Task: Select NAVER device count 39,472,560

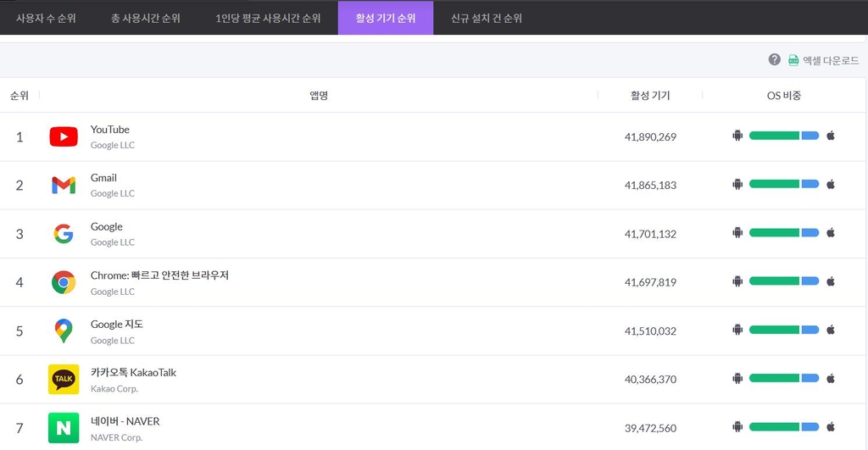Action: (x=650, y=429)
